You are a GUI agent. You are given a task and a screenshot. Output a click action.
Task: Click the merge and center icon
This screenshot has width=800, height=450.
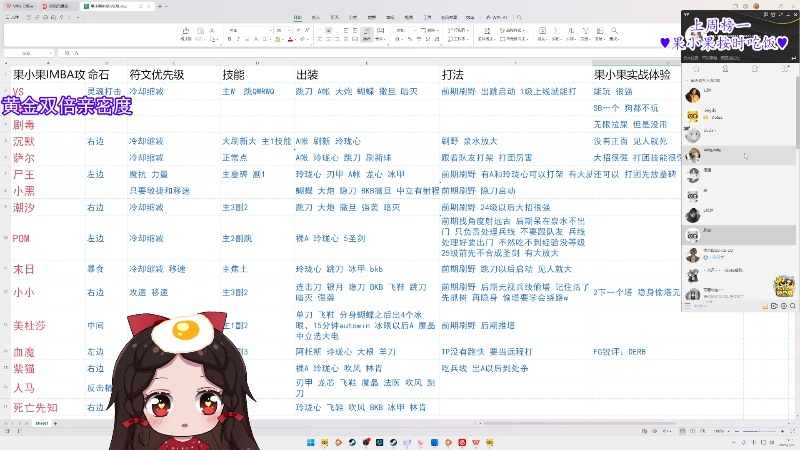380,33
